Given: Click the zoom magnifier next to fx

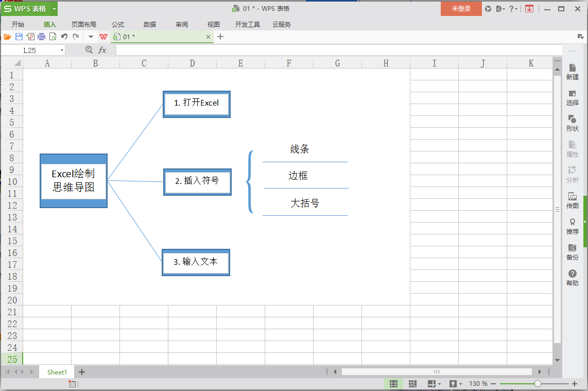Looking at the screenshot, I should (x=89, y=49).
